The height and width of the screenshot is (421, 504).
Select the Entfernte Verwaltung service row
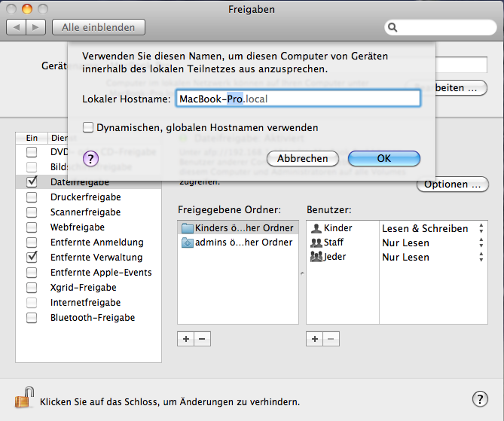(x=88, y=258)
